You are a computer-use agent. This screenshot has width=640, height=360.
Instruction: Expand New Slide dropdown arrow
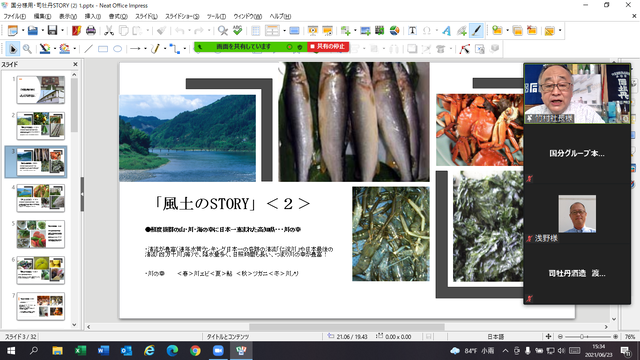(507, 31)
